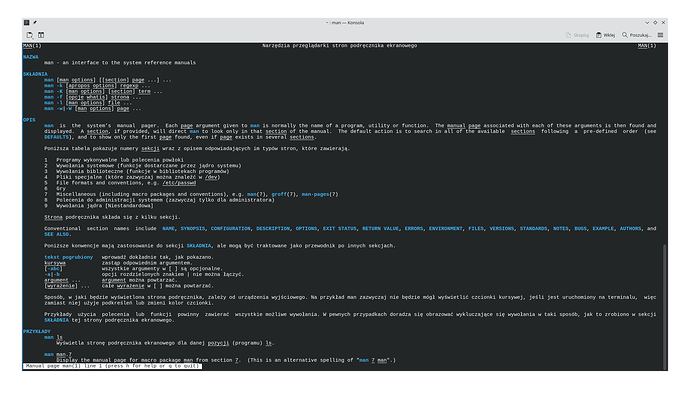
Task: Click the pager status line at bottom
Action: 113,366
